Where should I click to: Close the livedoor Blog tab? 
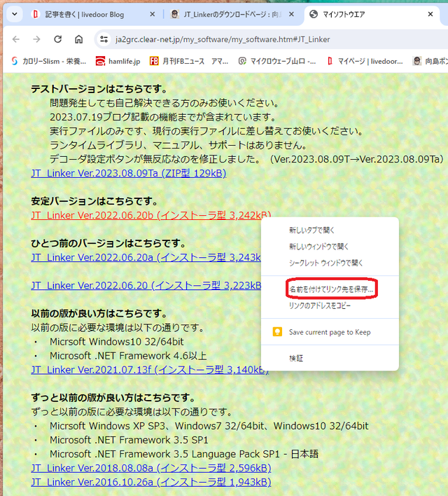[x=153, y=14]
